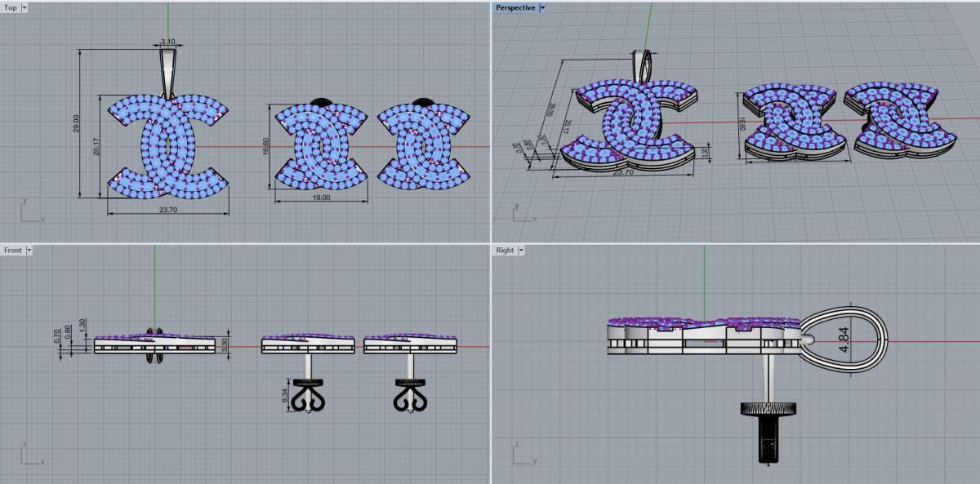
Task: Open the Right viewport dropdown arrow menu
Action: [x=521, y=251]
